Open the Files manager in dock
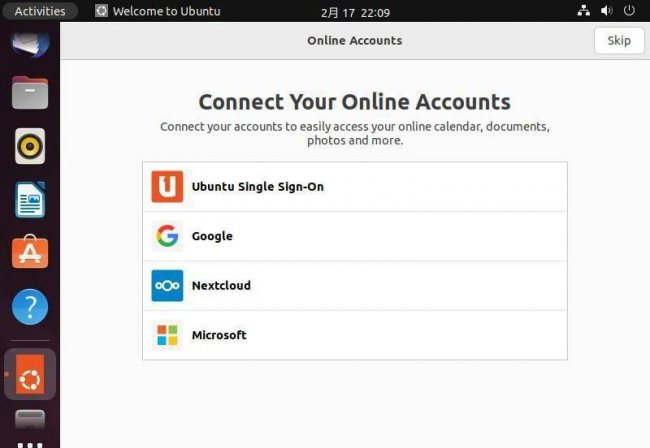 (30, 93)
